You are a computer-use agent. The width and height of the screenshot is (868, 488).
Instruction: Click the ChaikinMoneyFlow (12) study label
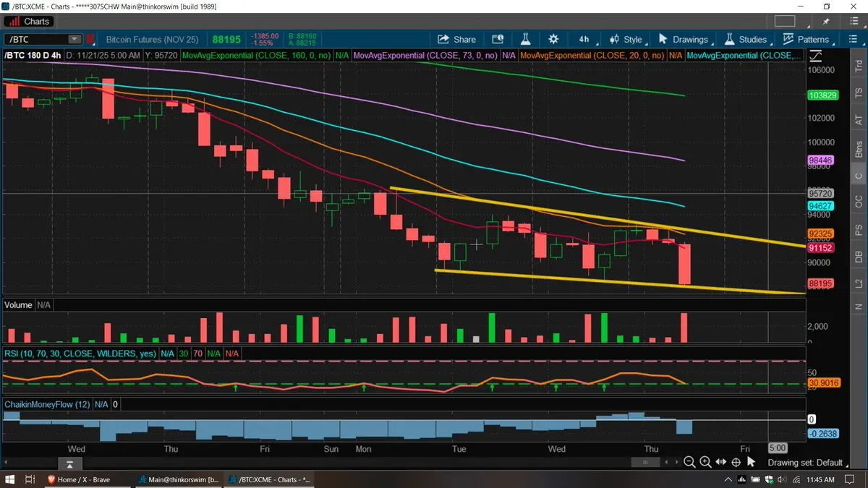tap(47, 404)
